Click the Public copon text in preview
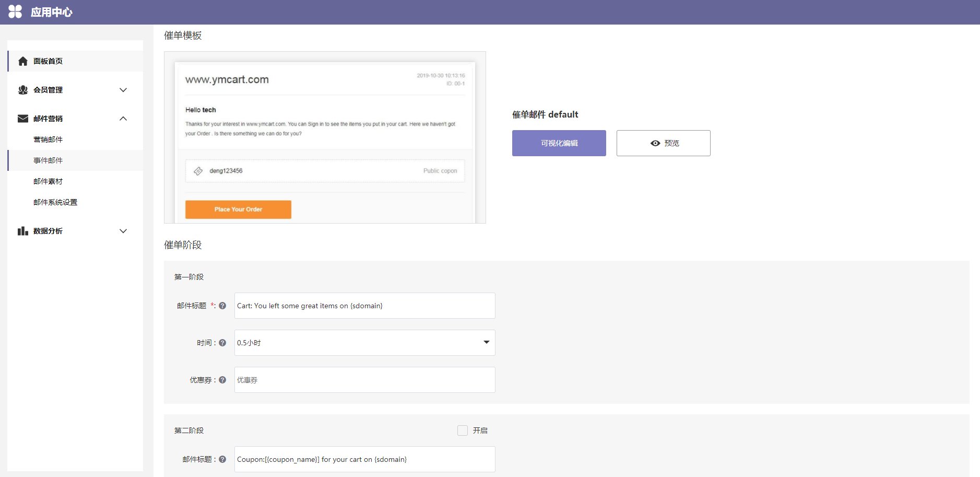This screenshot has width=980, height=477. [x=440, y=171]
